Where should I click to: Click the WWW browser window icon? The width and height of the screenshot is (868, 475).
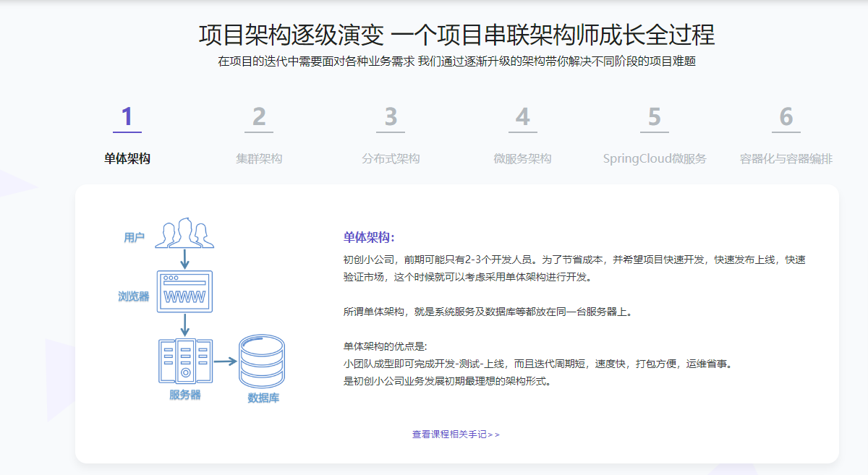(184, 291)
